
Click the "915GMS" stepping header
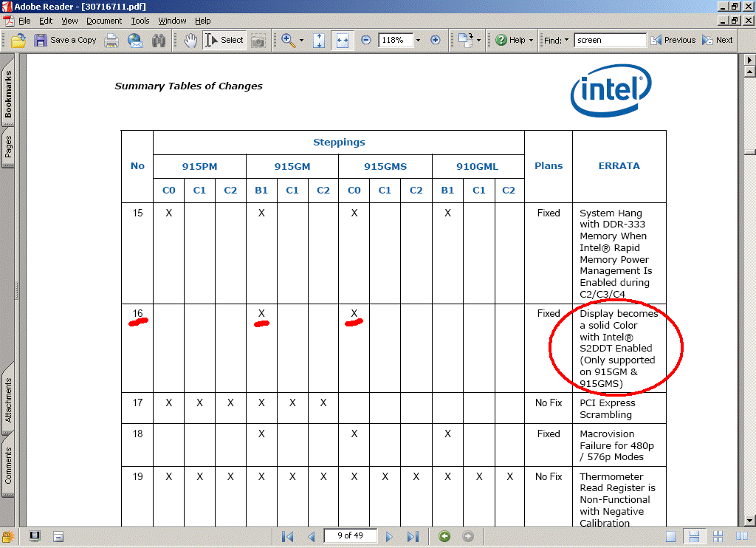(x=385, y=166)
